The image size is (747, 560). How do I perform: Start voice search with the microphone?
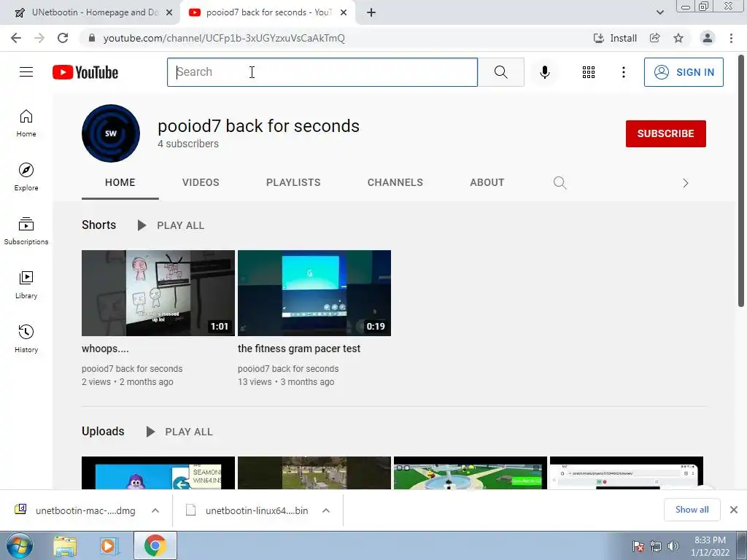point(544,72)
